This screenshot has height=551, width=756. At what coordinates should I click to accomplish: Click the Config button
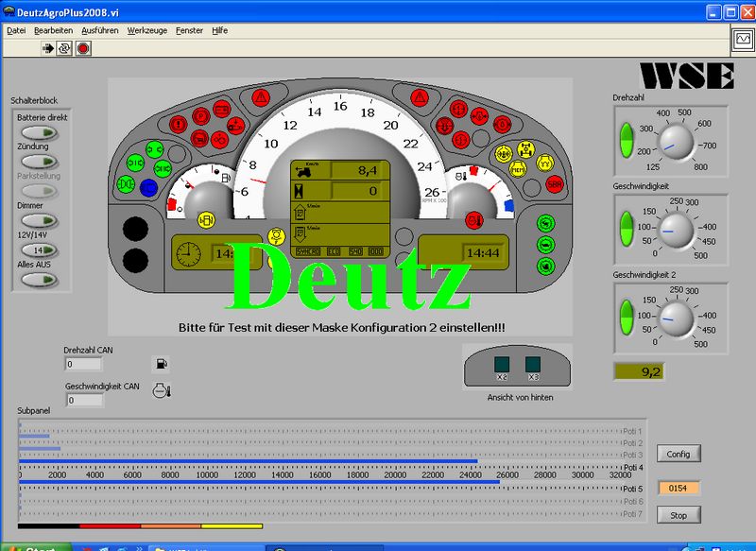[679, 454]
